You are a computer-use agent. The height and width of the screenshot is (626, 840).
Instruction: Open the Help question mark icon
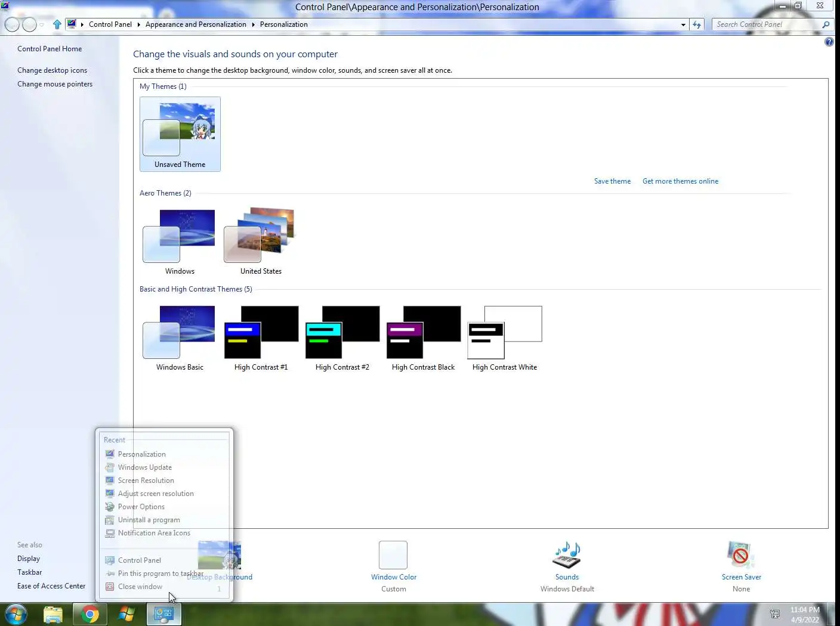tap(829, 42)
